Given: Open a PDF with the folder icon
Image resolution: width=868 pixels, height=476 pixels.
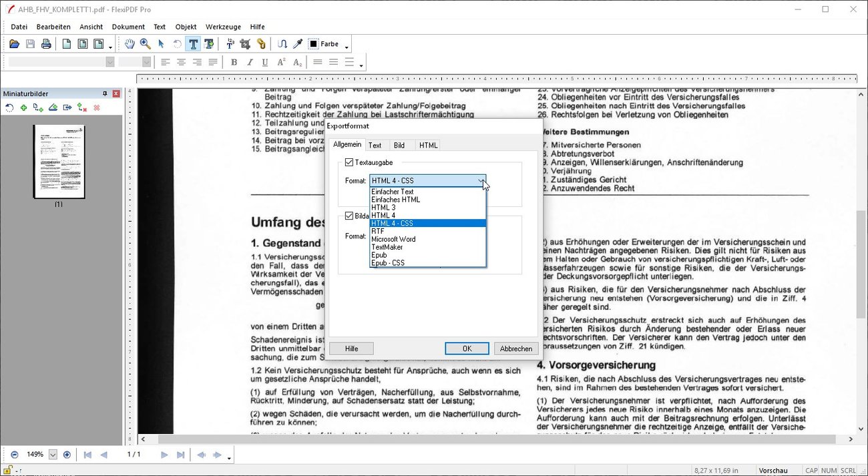Looking at the screenshot, I should (14, 43).
